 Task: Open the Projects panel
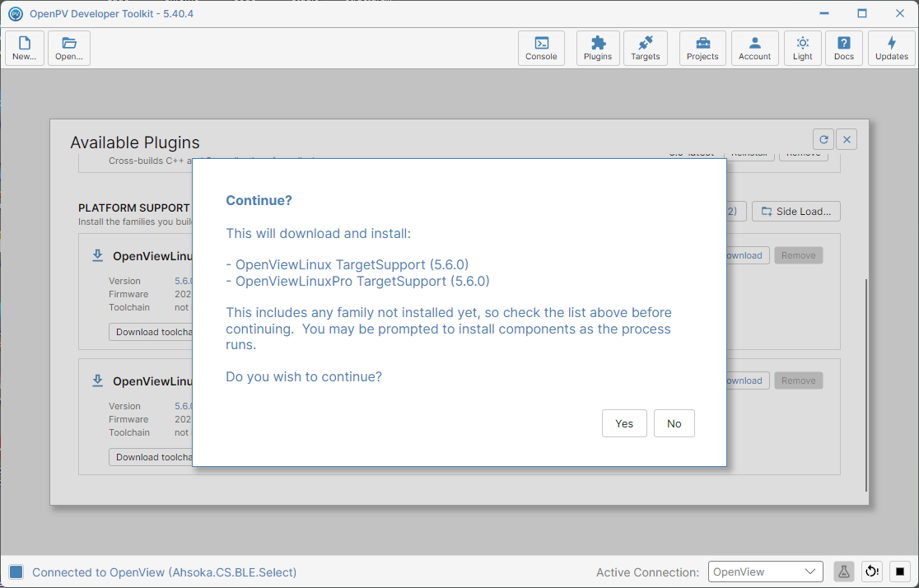point(702,48)
